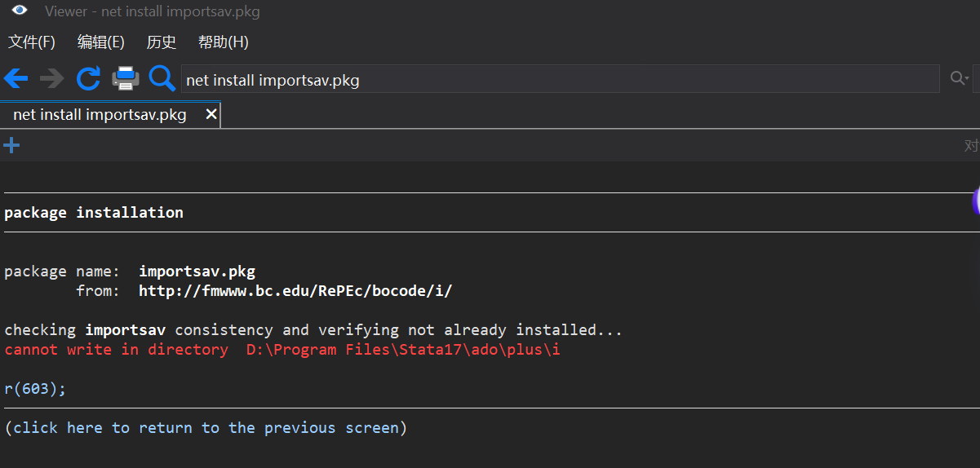
Task: Click the blue magnifier search icon
Action: tap(162, 78)
